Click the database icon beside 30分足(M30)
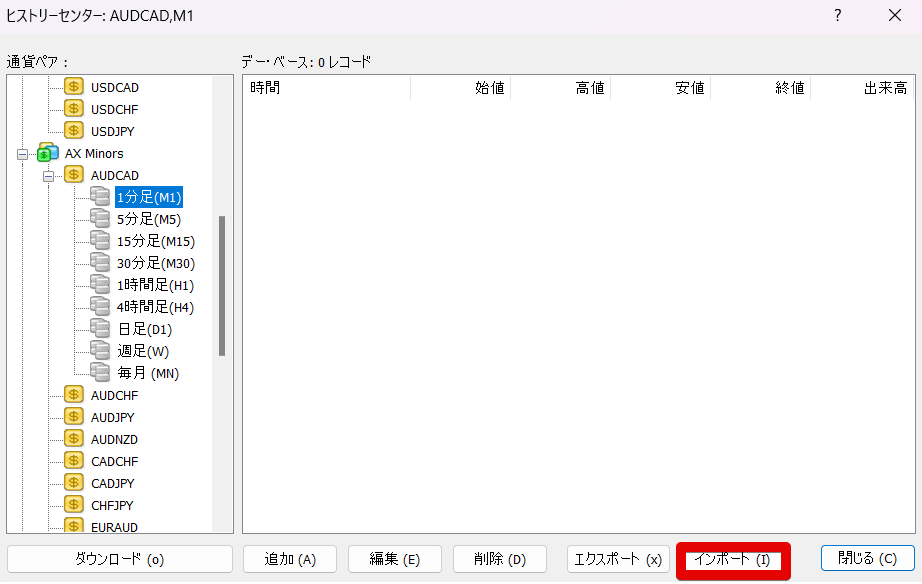This screenshot has height=584, width=922. [x=100, y=263]
